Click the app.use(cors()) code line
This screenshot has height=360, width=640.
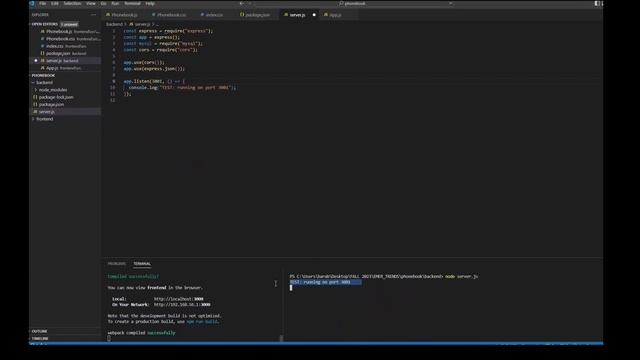[x=144, y=62]
